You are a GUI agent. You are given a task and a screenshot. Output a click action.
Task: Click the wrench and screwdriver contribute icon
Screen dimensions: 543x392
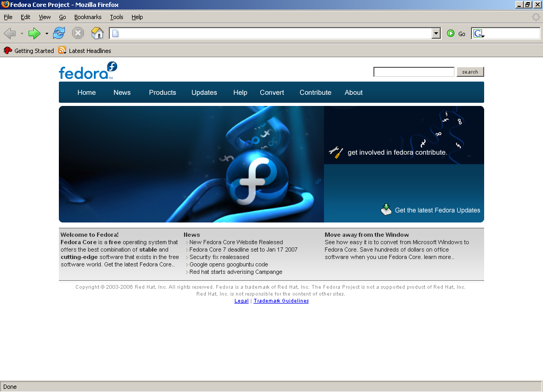336,152
